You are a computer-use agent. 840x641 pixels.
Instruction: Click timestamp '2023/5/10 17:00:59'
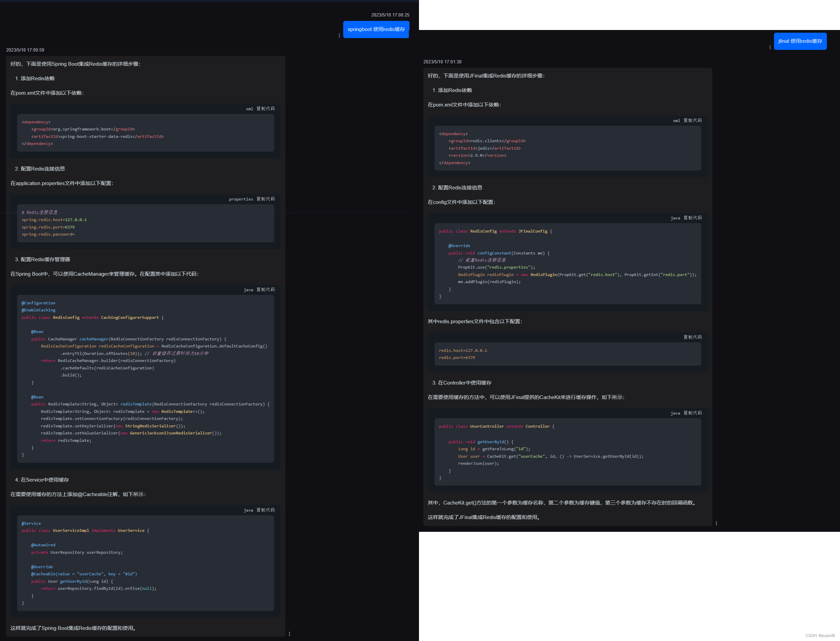point(25,50)
